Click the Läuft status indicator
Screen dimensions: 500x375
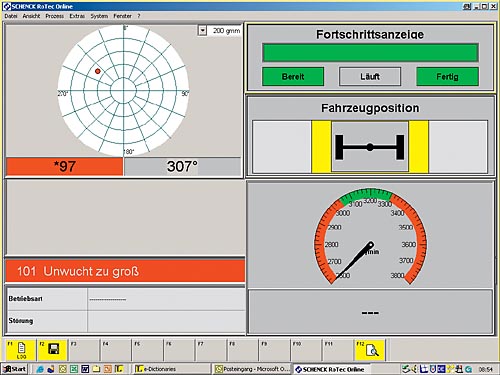[x=370, y=77]
